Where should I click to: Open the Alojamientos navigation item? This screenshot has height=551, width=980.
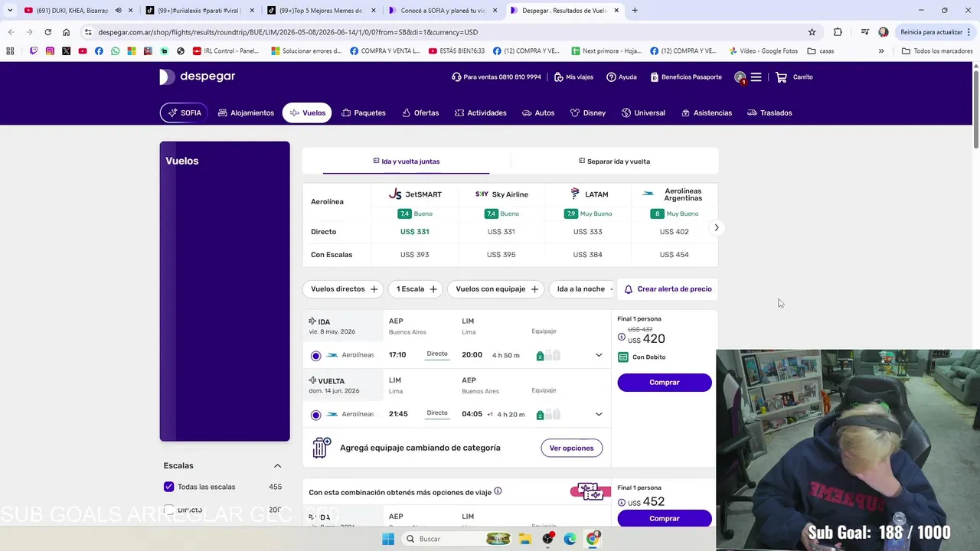[246, 112]
